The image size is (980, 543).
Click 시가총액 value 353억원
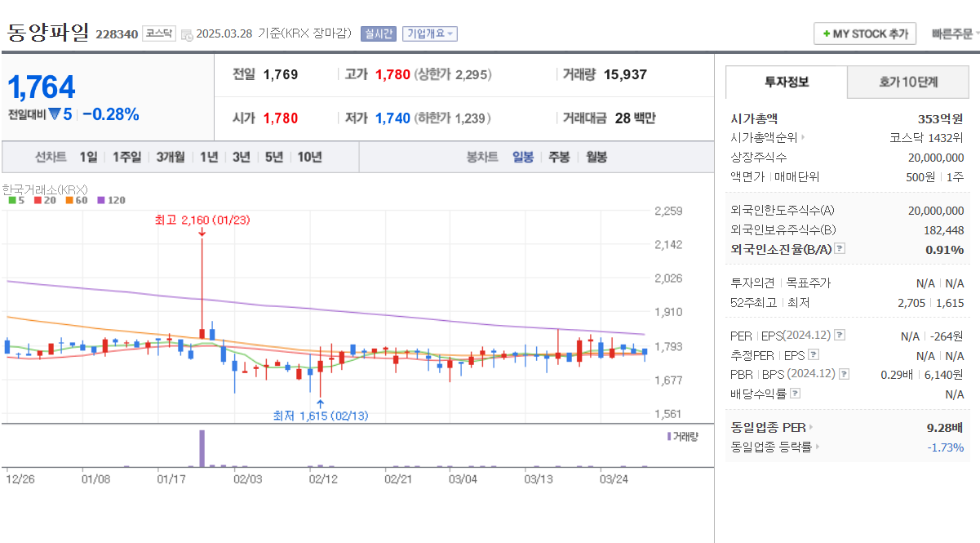(940, 118)
